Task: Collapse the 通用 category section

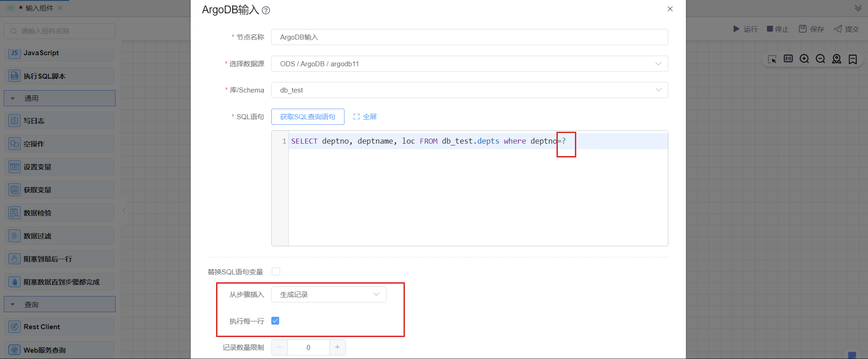Action: click(x=13, y=98)
